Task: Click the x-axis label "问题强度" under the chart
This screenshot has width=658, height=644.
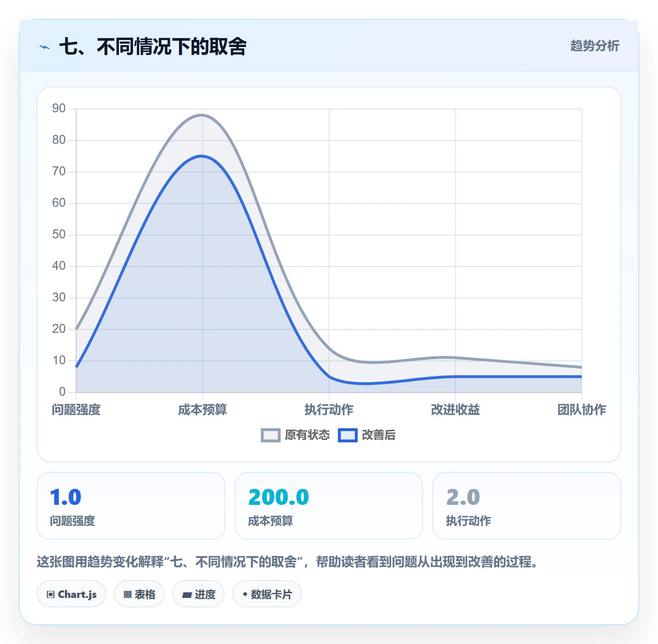Action: click(x=76, y=409)
